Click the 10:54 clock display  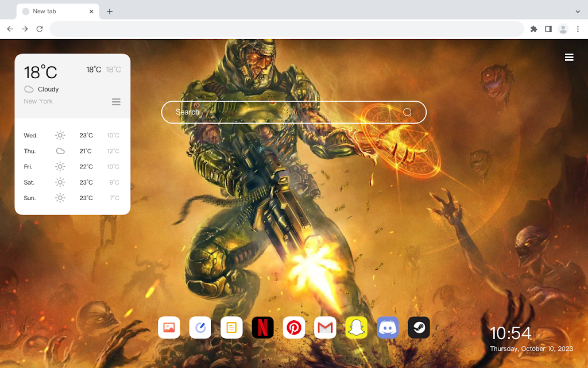510,333
